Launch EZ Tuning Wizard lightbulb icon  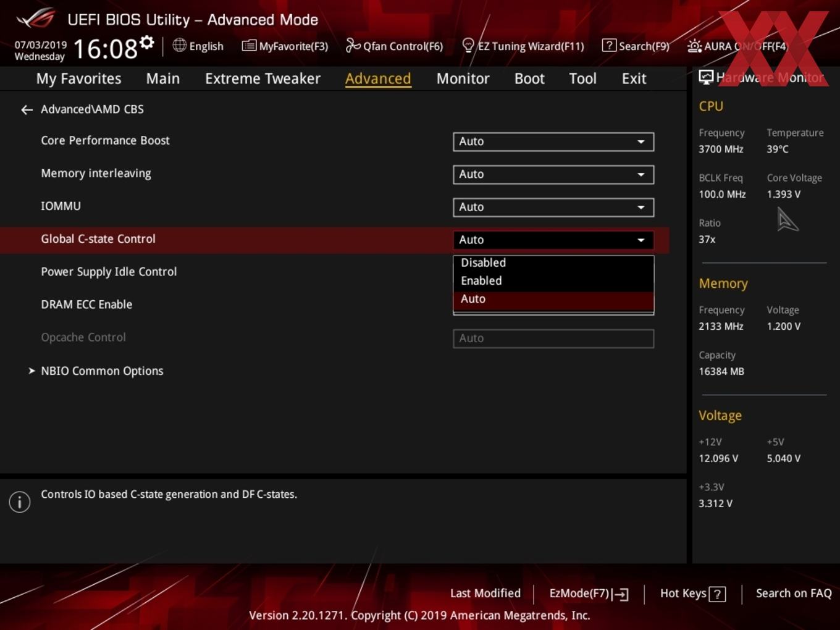tap(468, 45)
